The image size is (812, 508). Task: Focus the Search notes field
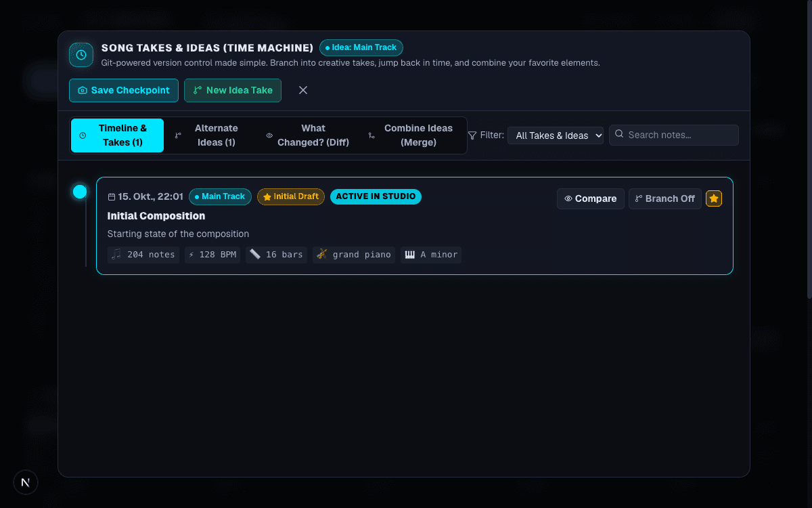pos(674,135)
